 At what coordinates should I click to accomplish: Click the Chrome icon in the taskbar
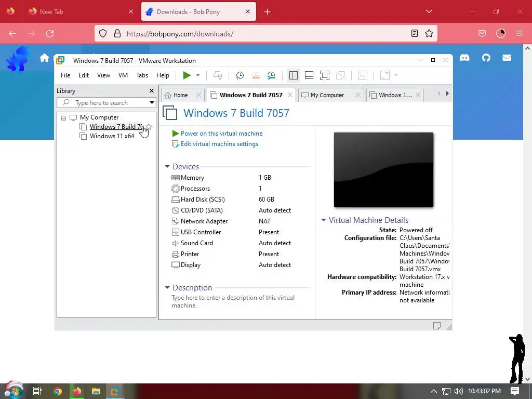pyautogui.click(x=58, y=391)
